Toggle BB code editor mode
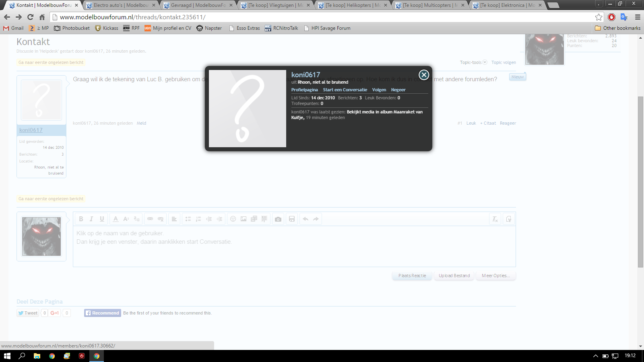644x362 pixels. (x=509, y=219)
